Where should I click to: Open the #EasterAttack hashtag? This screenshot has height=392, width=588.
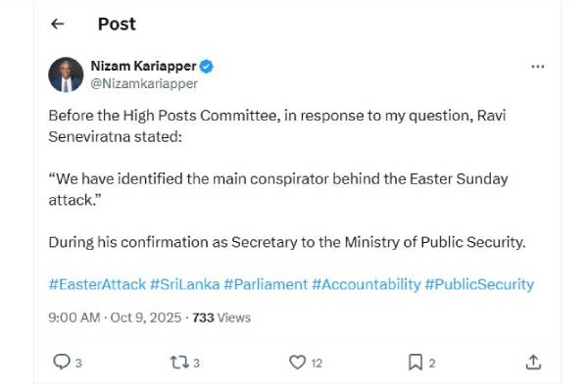point(97,284)
